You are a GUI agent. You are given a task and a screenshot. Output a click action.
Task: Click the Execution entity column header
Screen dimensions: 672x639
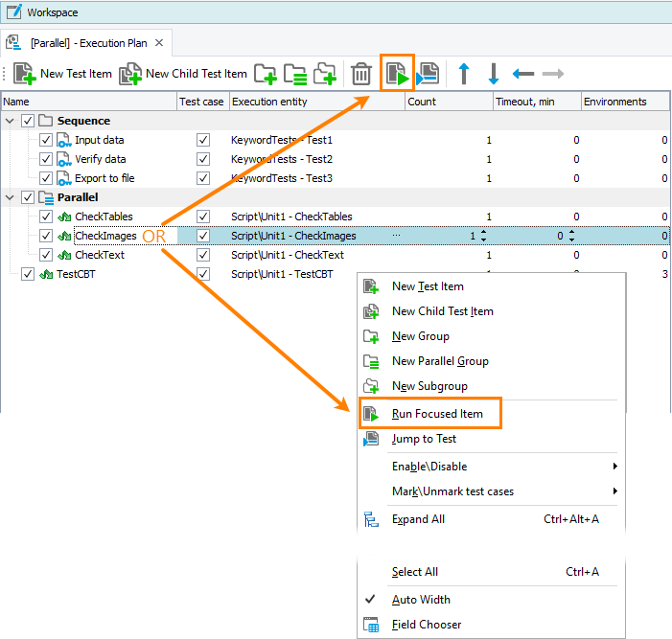click(316, 102)
